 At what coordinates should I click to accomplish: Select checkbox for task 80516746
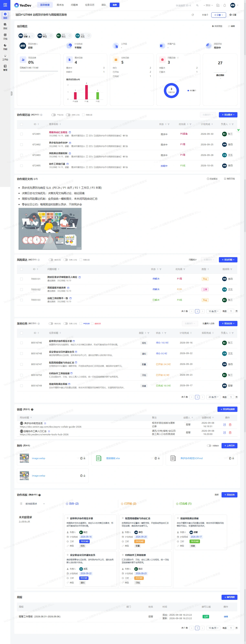point(21,343)
